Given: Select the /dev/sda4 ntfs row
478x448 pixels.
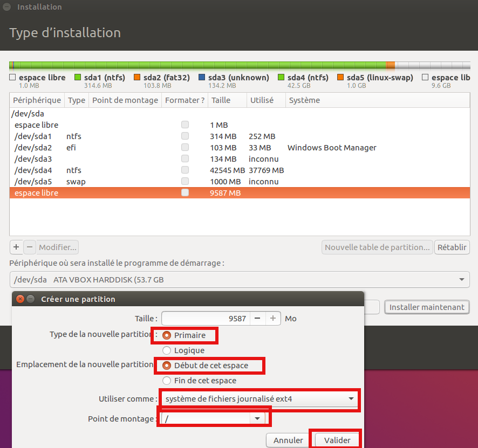Looking at the screenshot, I should pos(240,170).
